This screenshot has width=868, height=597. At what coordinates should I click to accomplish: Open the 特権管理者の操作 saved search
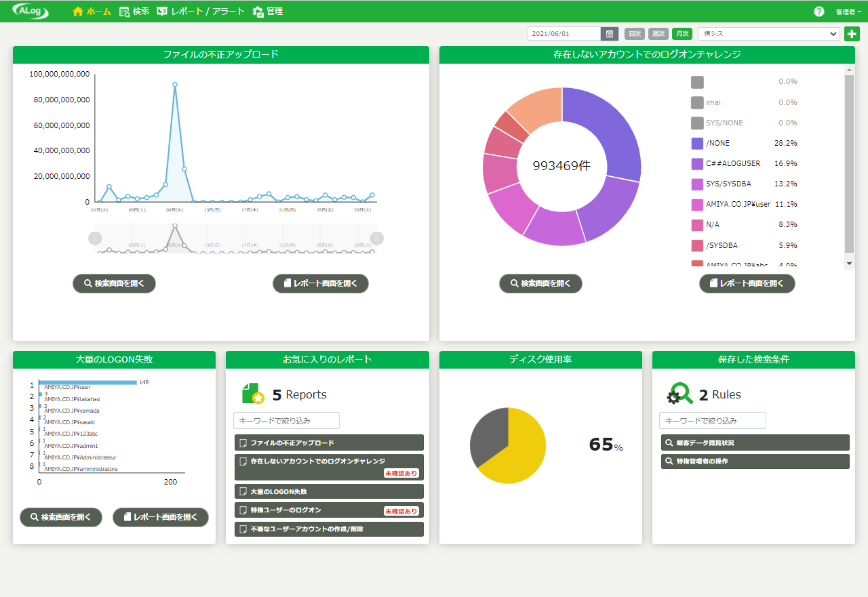point(755,461)
